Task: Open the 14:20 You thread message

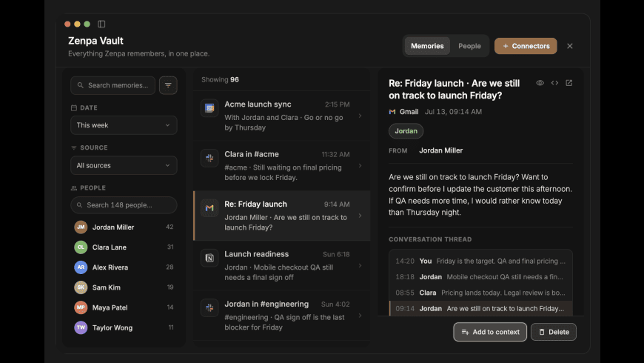Action: (480, 261)
